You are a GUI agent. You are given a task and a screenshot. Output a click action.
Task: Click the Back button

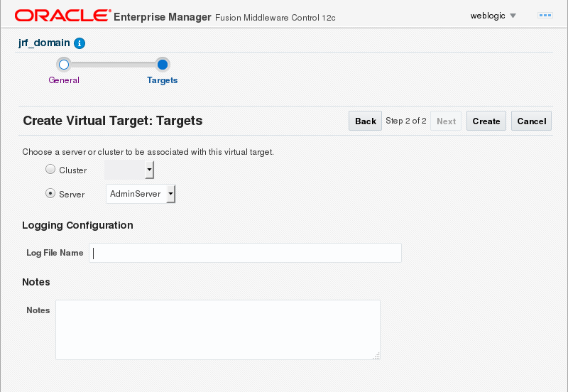365,121
